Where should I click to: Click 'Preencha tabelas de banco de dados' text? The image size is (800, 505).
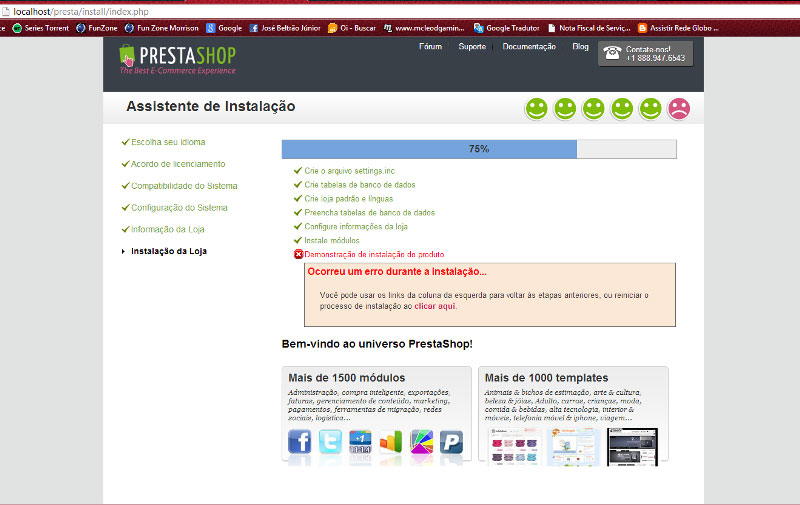coord(369,212)
